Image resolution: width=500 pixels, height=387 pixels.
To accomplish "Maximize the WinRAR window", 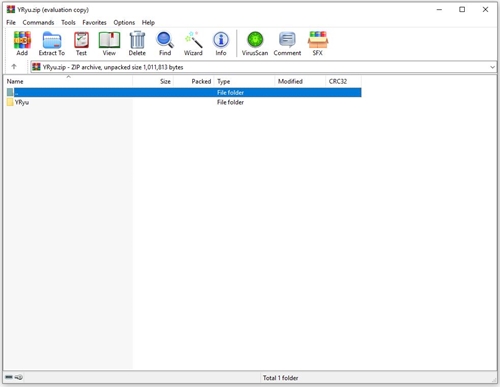I will point(462,9).
